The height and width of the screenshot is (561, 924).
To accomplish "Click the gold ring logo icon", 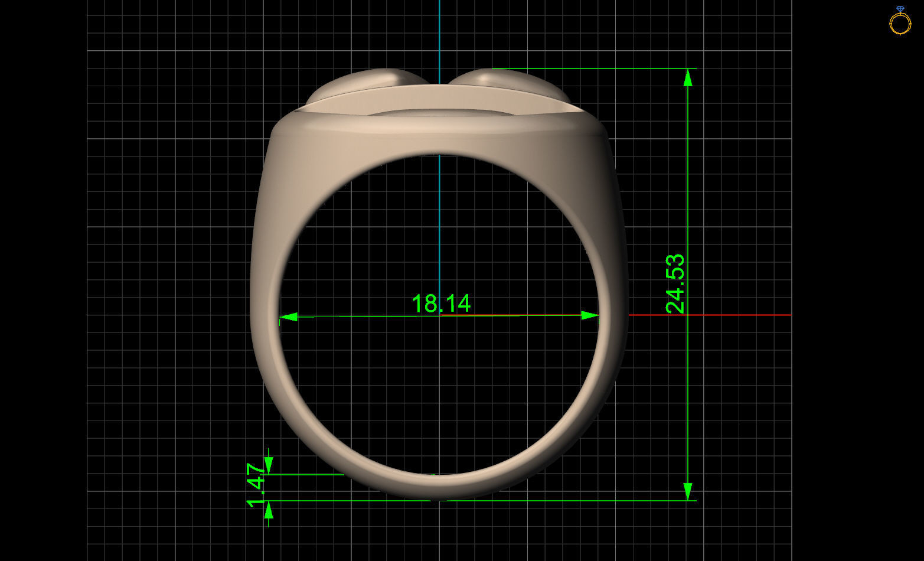I will coord(900,21).
